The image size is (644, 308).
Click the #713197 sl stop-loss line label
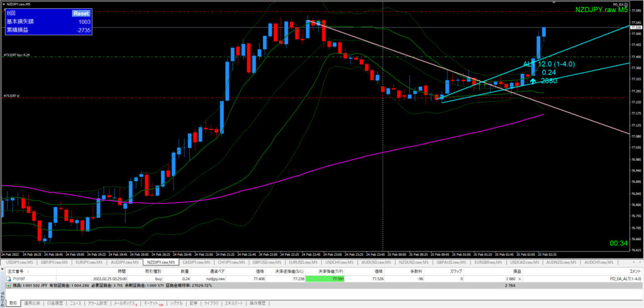[x=11, y=96]
